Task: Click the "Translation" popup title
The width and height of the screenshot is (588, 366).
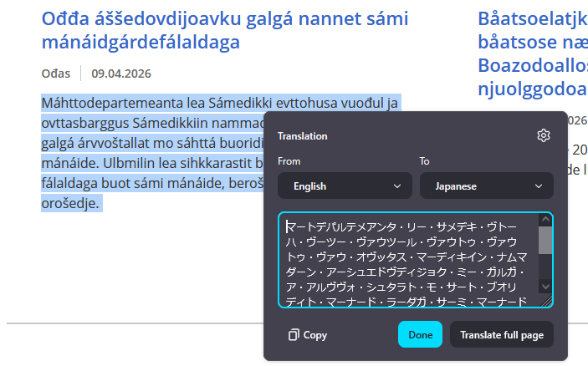Action: (303, 136)
